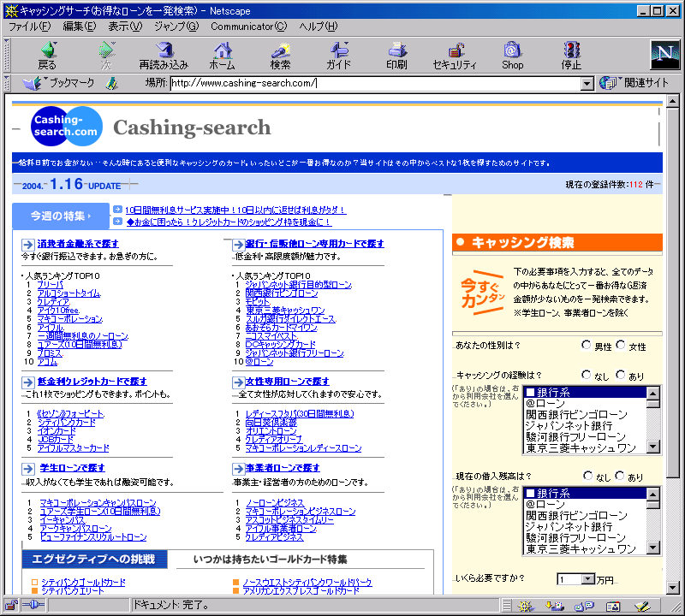Open Mailbox from the component bar
The width and height of the screenshot is (685, 616).
pos(555,606)
